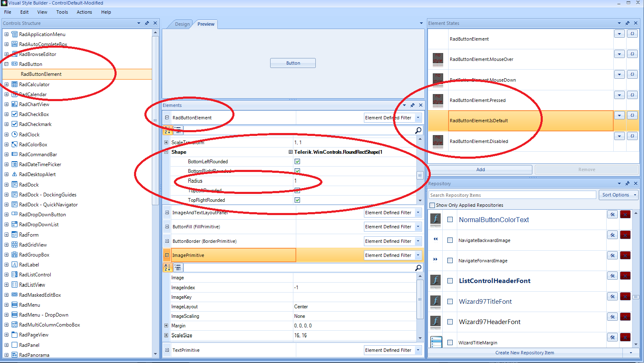Open the View menu
Screen dimensions: 644x363
(42, 12)
